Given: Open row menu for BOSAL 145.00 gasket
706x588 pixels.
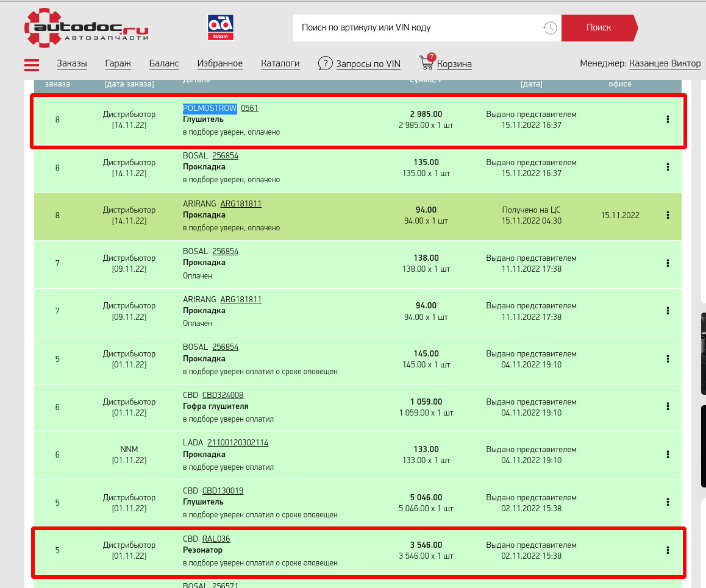Looking at the screenshot, I should tap(668, 358).
